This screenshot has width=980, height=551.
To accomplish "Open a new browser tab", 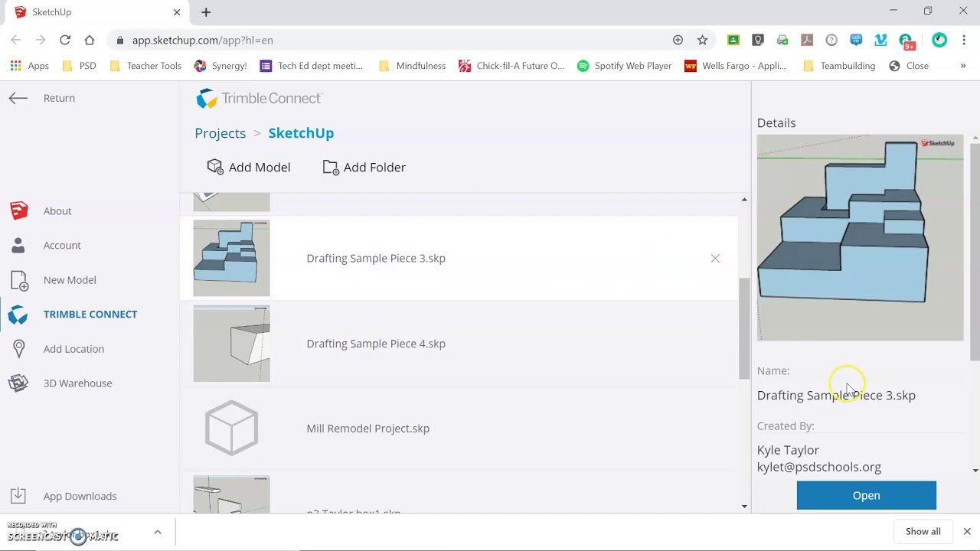I will pyautogui.click(x=206, y=12).
